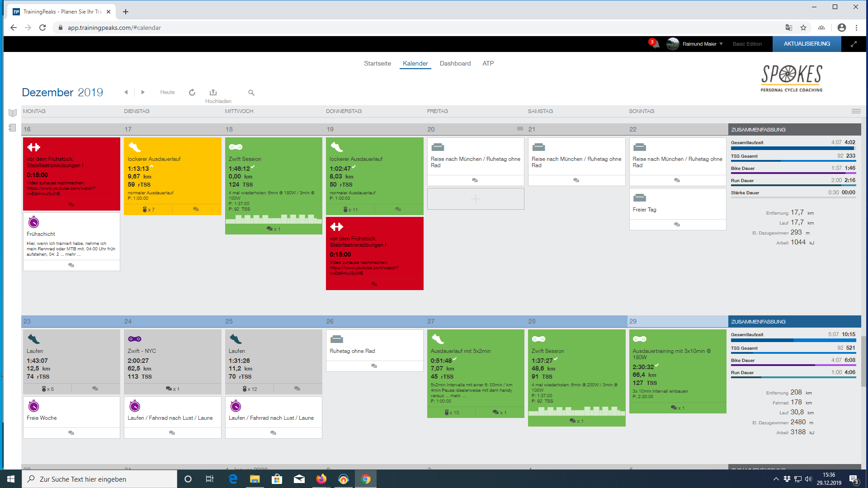Screen dimensions: 868x488
Task: Expand Raimund Maier account dropdown
Action: point(721,44)
